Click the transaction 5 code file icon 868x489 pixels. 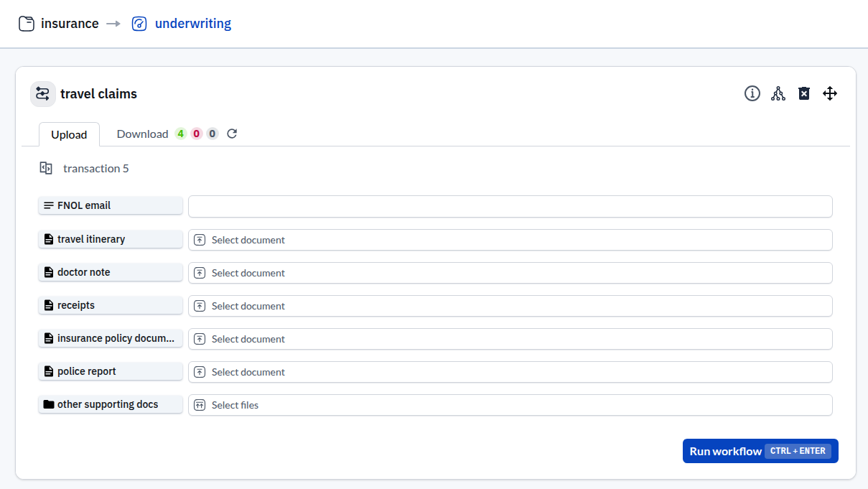point(46,168)
